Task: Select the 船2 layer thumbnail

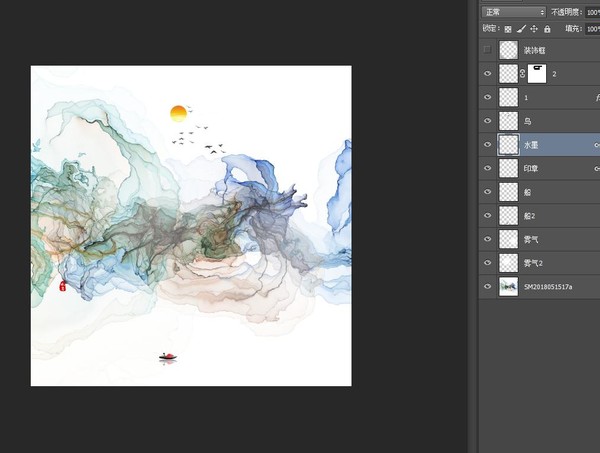Action: pos(509,215)
